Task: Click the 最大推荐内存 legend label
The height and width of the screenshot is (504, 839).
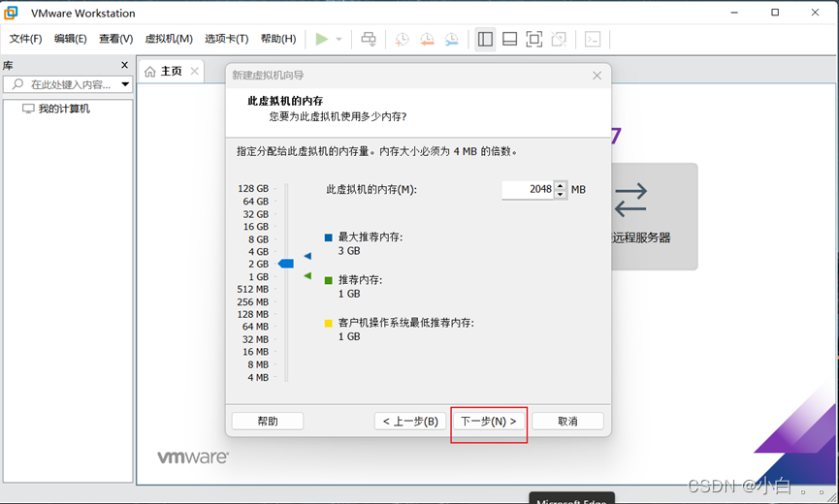Action: 371,237
